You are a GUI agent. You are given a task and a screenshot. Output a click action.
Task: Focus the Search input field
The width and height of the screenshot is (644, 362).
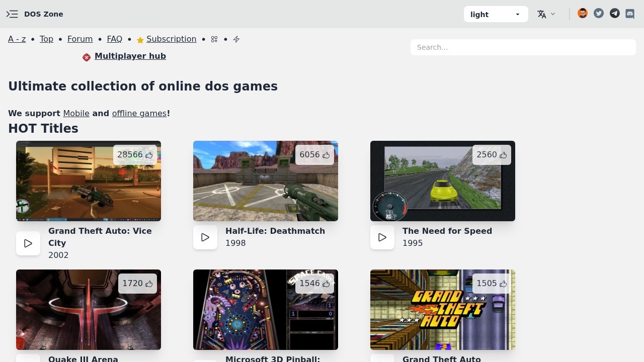click(523, 47)
